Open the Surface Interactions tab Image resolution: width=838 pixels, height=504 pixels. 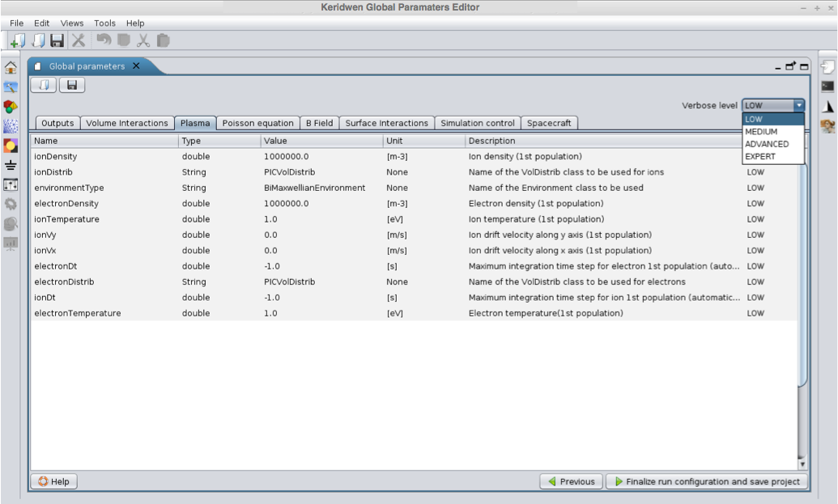[x=386, y=123]
